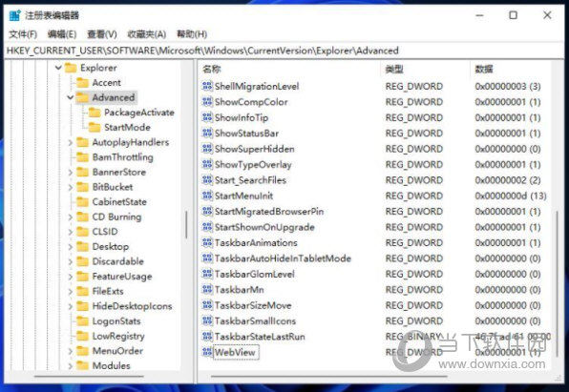Click the tree pane vertical scrollbar thumb
Image resolution: width=569 pixels, height=392 pixels.
pyautogui.click(x=186, y=225)
